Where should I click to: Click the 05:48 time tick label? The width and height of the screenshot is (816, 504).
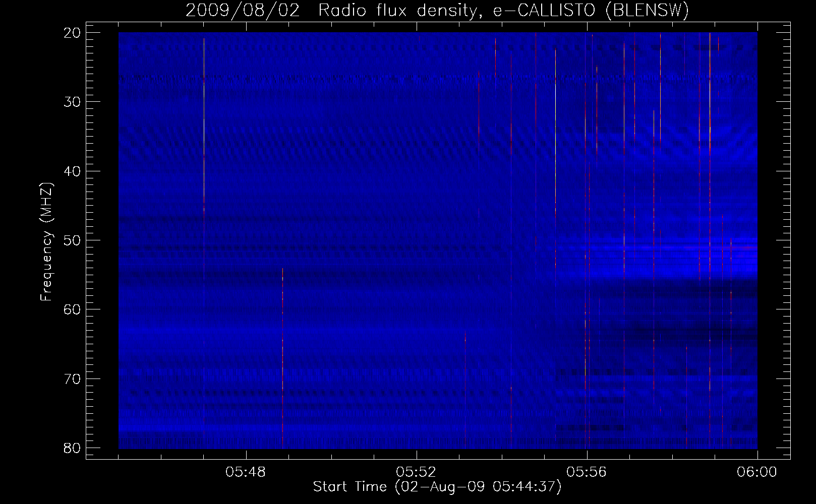(x=246, y=472)
